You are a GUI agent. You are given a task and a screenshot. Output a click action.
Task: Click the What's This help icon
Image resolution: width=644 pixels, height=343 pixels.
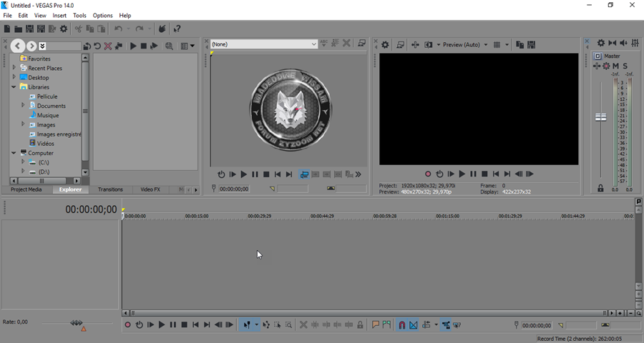[x=177, y=29]
